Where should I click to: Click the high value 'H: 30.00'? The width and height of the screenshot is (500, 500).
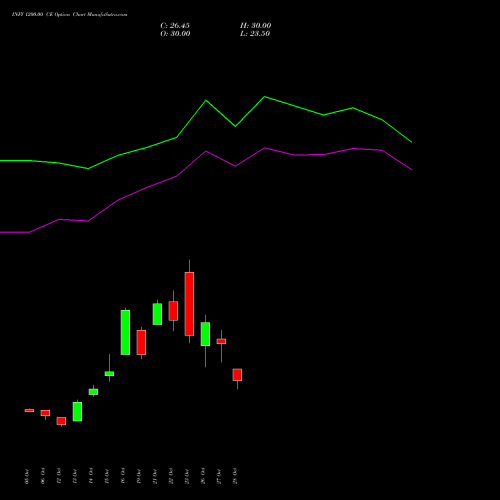255,26
